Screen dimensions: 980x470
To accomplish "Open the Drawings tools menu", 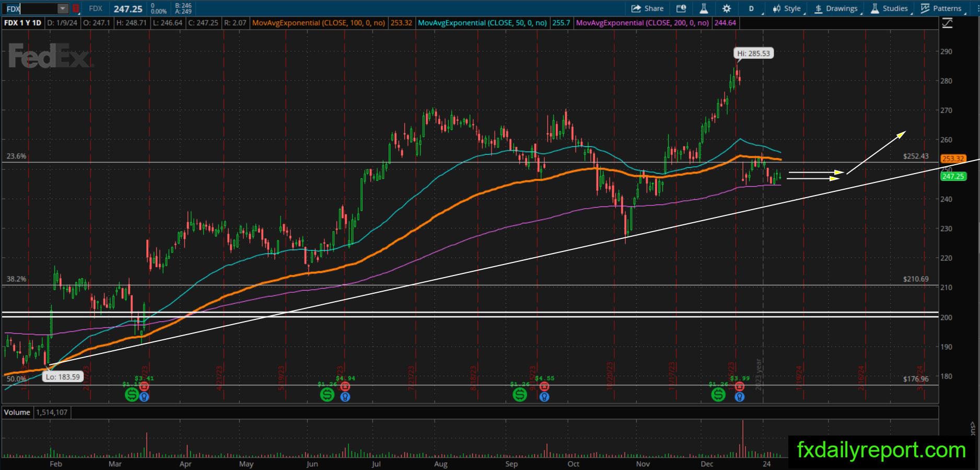I will click(x=836, y=8).
